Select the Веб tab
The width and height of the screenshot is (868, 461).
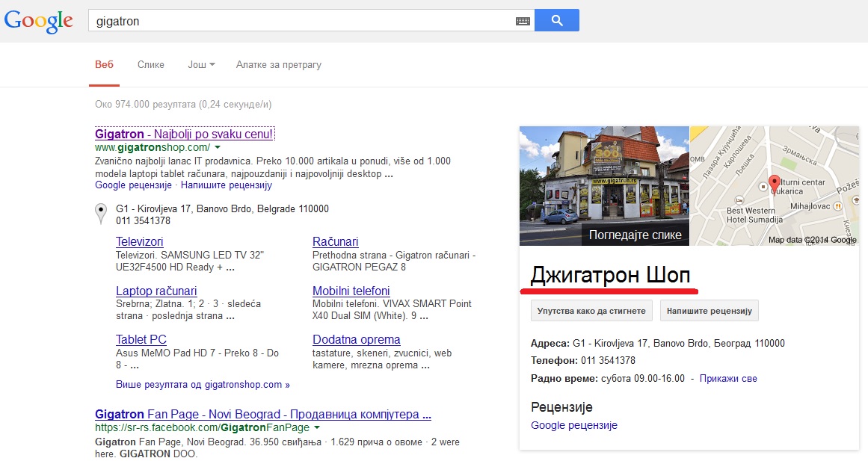pyautogui.click(x=104, y=65)
